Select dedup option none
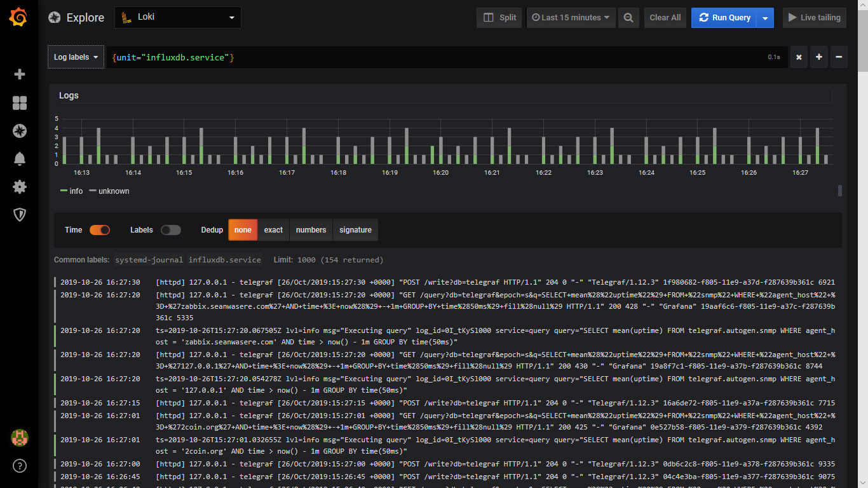This screenshot has height=488, width=868. (x=243, y=230)
